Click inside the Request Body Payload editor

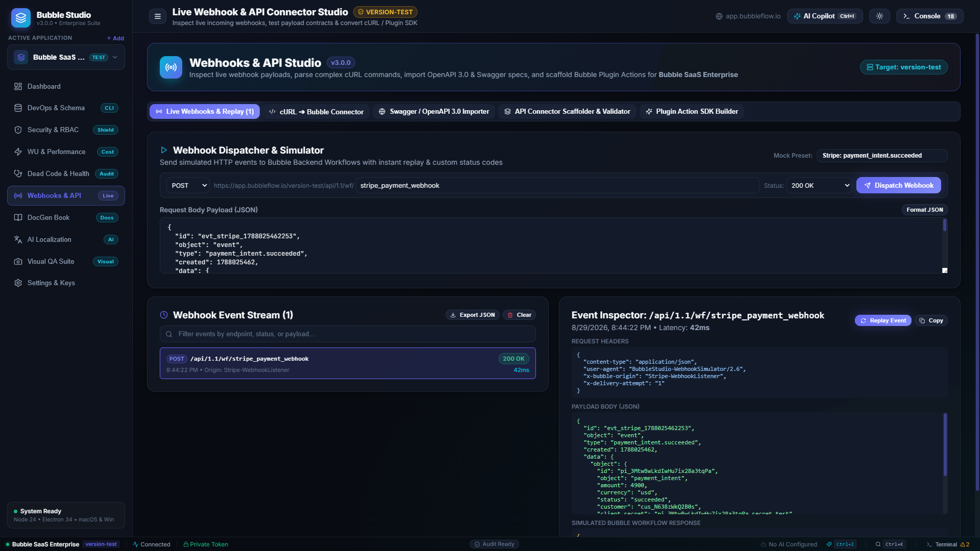point(550,246)
